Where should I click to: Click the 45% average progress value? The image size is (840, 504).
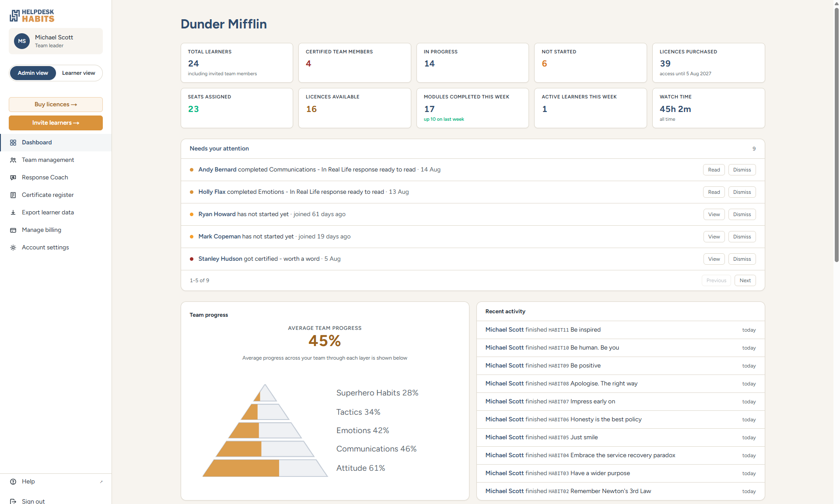pos(325,341)
